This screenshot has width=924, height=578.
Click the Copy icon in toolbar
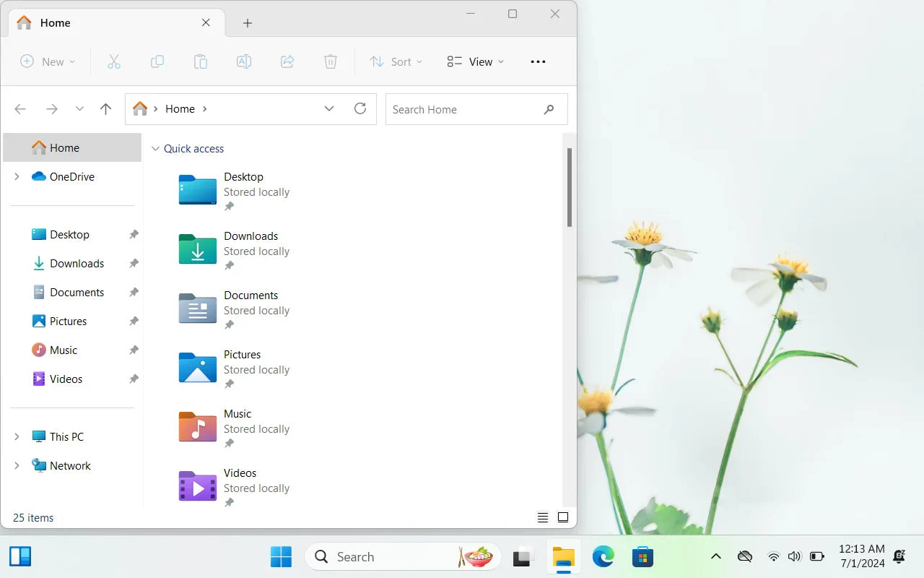(157, 61)
